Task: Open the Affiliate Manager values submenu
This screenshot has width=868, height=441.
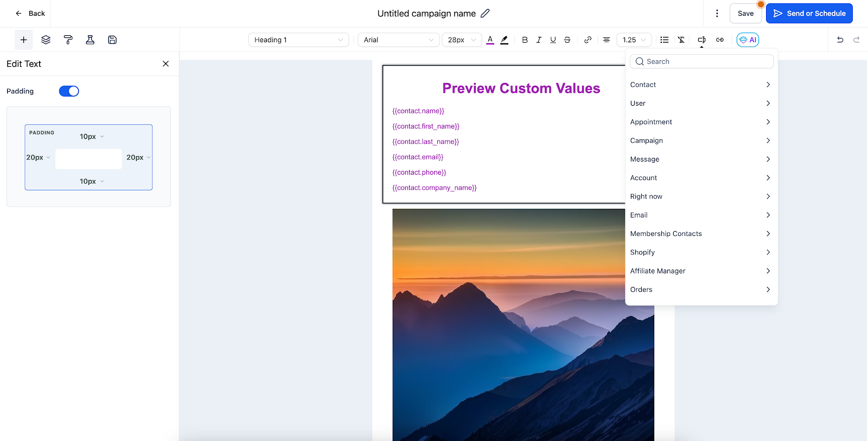Action: click(x=701, y=271)
